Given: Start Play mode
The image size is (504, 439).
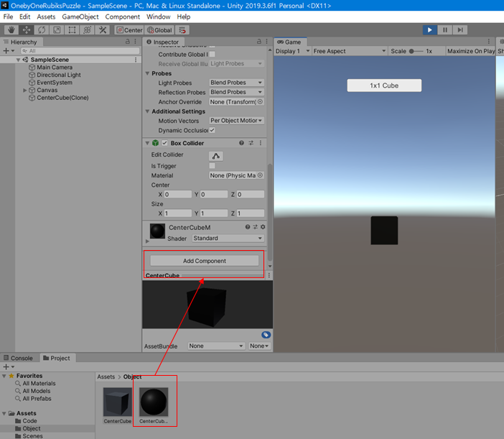Looking at the screenshot, I should pos(430,30).
